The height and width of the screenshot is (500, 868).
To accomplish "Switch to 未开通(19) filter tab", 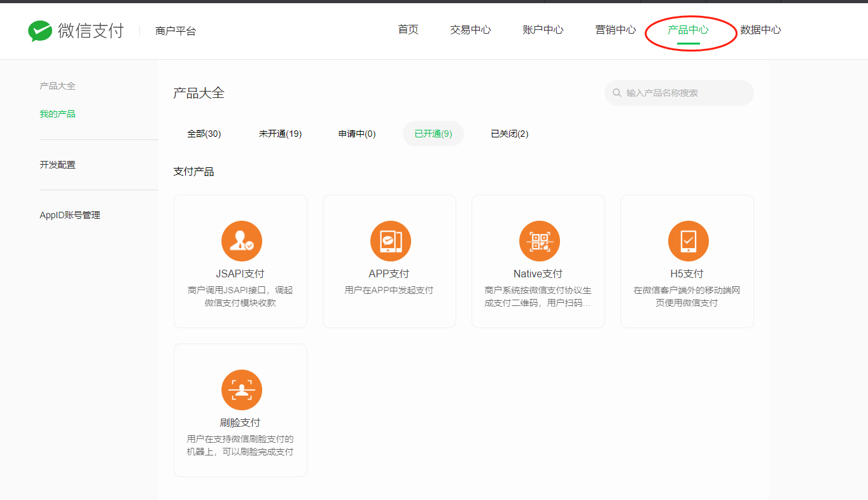I will pos(280,134).
